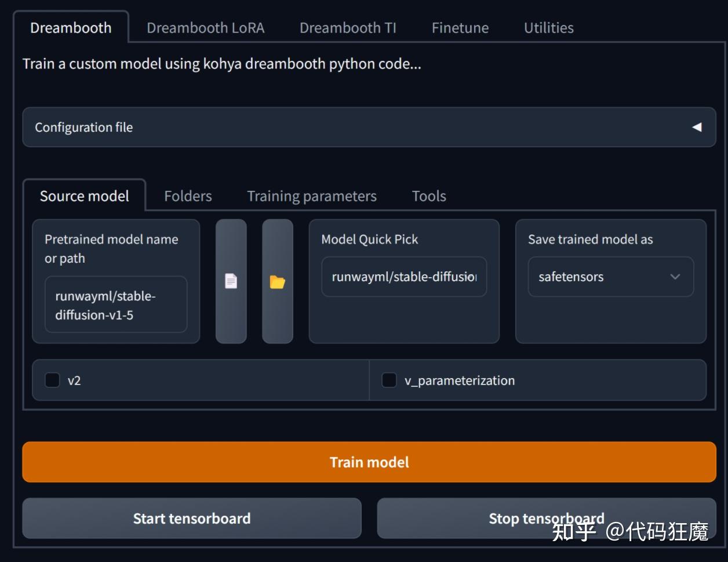Click the orange Train model button
The height and width of the screenshot is (562, 728).
click(x=369, y=462)
